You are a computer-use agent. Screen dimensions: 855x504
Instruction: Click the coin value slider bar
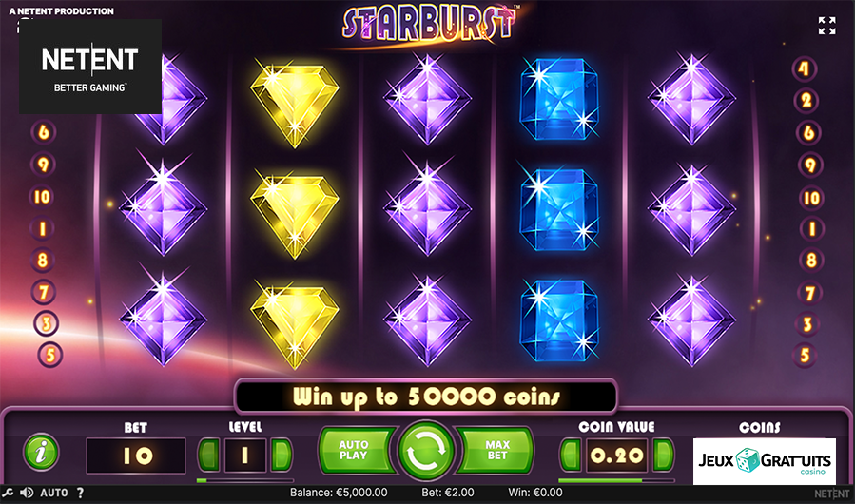616,480
